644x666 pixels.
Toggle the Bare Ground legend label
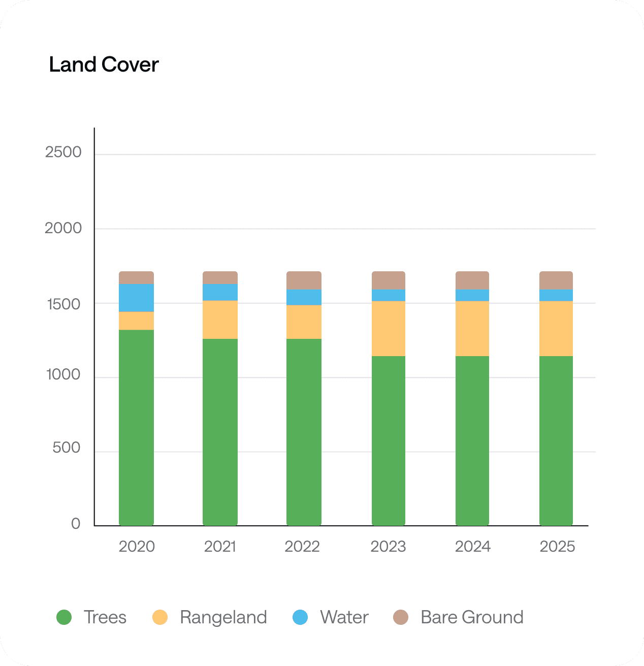tap(472, 617)
